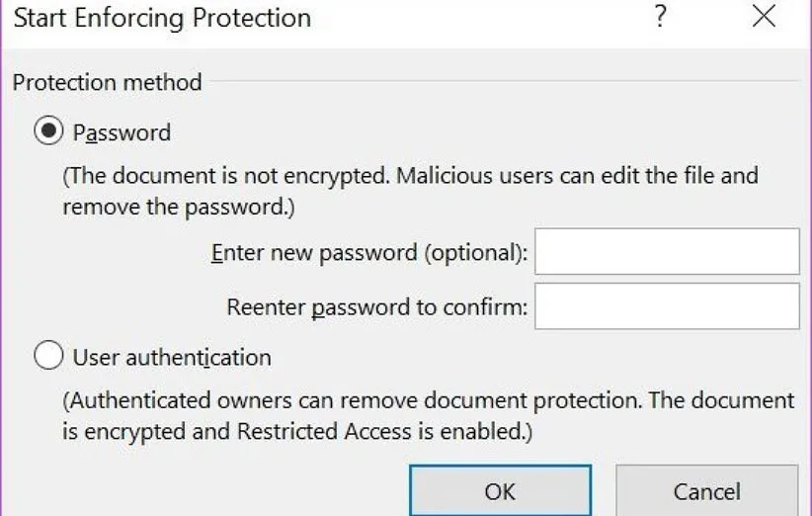Close the Start Enforcing Protection dialog
The width and height of the screenshot is (812, 516).
click(764, 17)
